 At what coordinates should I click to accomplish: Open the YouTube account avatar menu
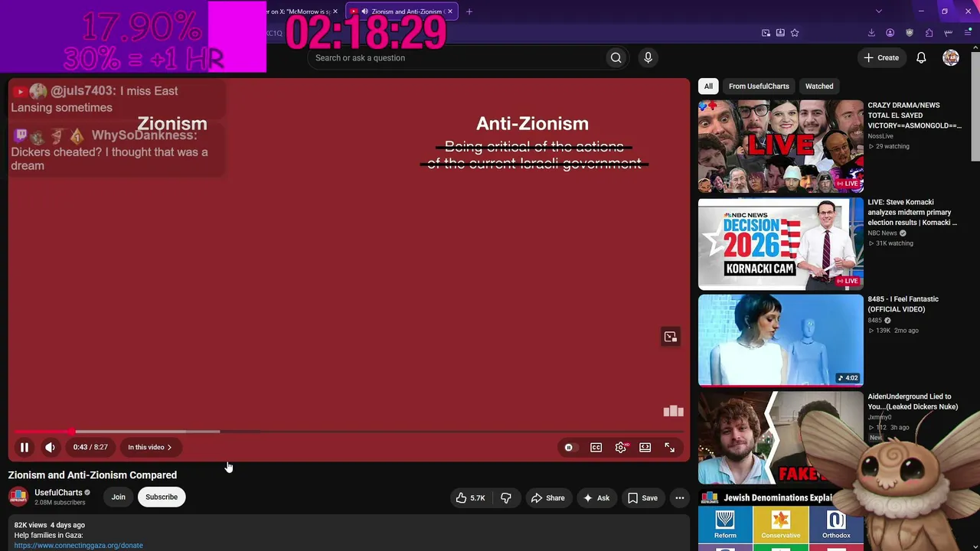click(x=951, y=57)
